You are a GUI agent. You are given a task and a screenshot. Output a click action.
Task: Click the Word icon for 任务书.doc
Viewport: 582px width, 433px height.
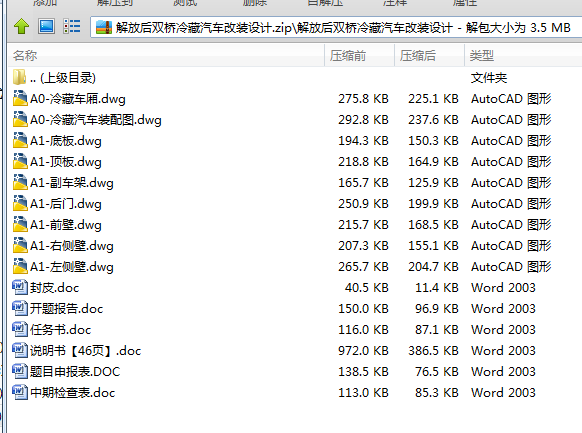[x=20, y=329]
